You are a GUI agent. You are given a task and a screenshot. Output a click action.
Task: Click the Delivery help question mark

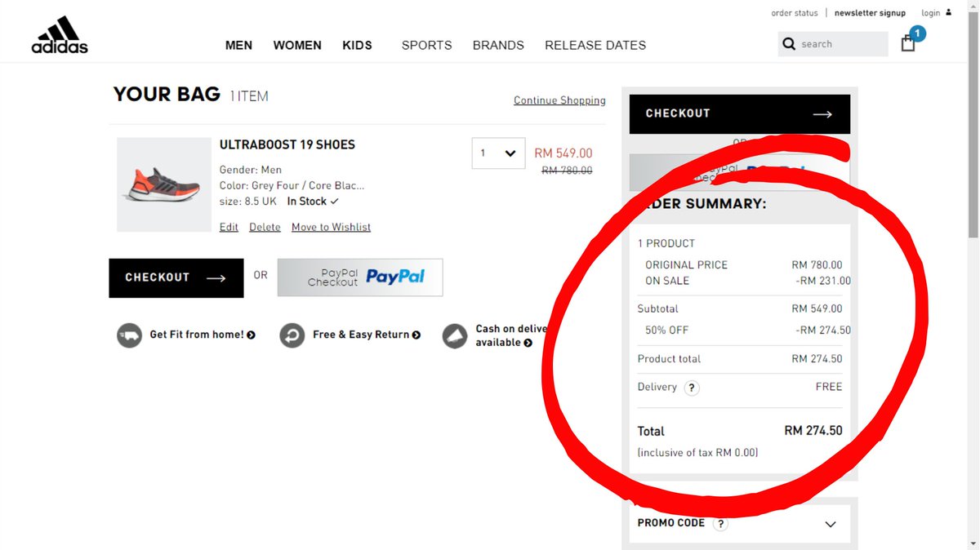coord(692,388)
